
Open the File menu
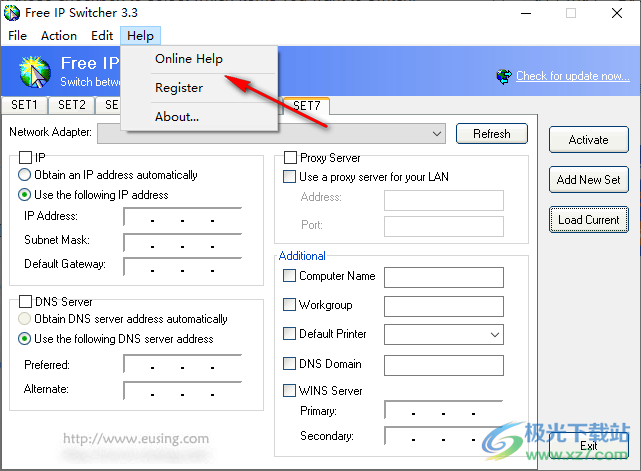[18, 36]
